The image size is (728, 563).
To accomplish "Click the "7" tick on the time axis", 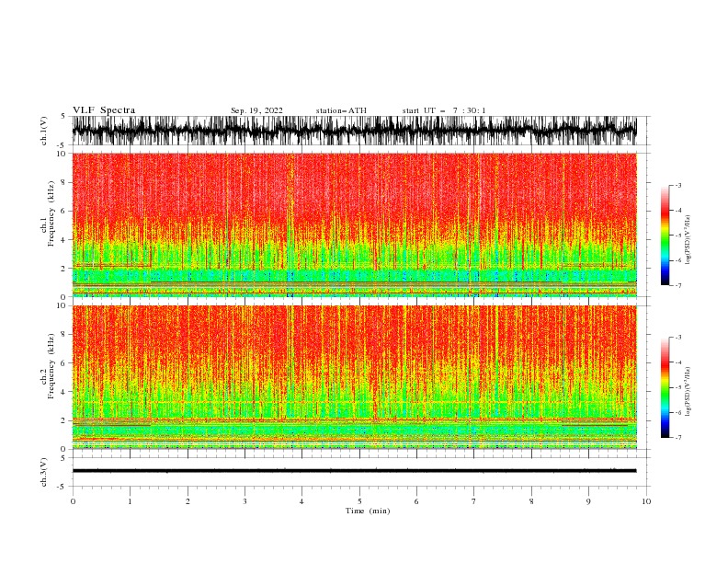I will pos(474,501).
